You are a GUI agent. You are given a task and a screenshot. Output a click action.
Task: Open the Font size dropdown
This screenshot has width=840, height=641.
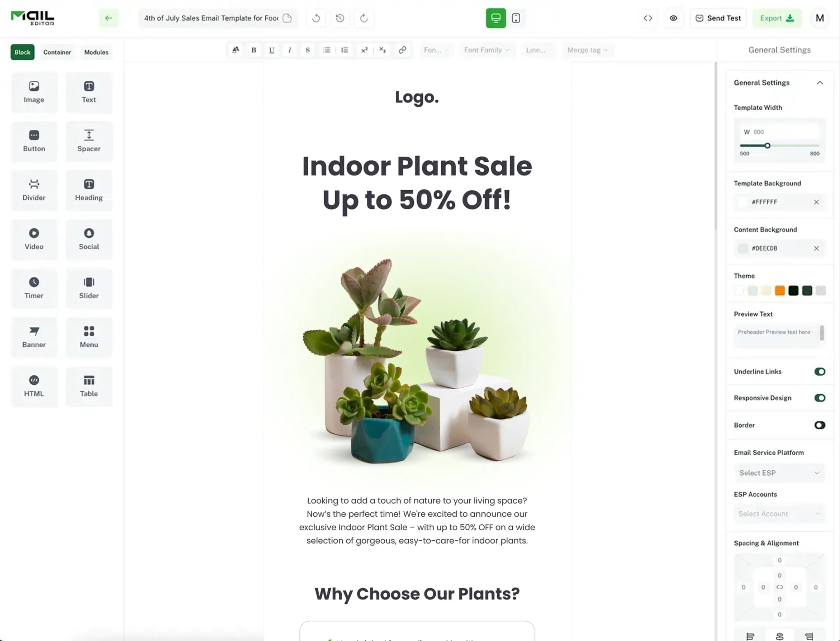(x=436, y=50)
